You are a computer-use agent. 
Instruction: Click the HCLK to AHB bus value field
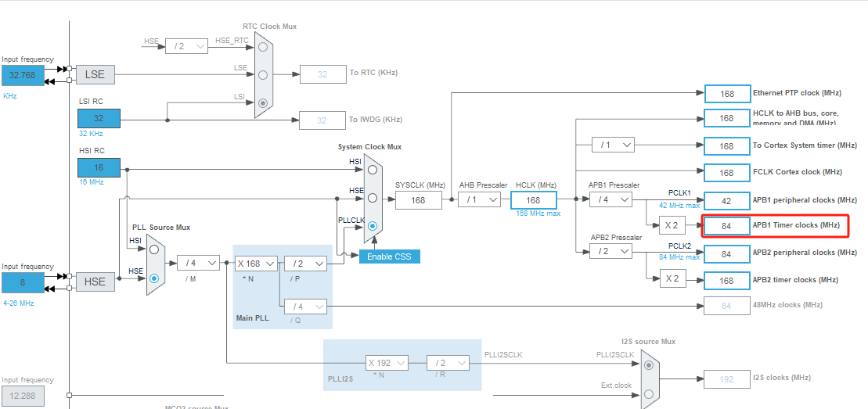point(727,118)
